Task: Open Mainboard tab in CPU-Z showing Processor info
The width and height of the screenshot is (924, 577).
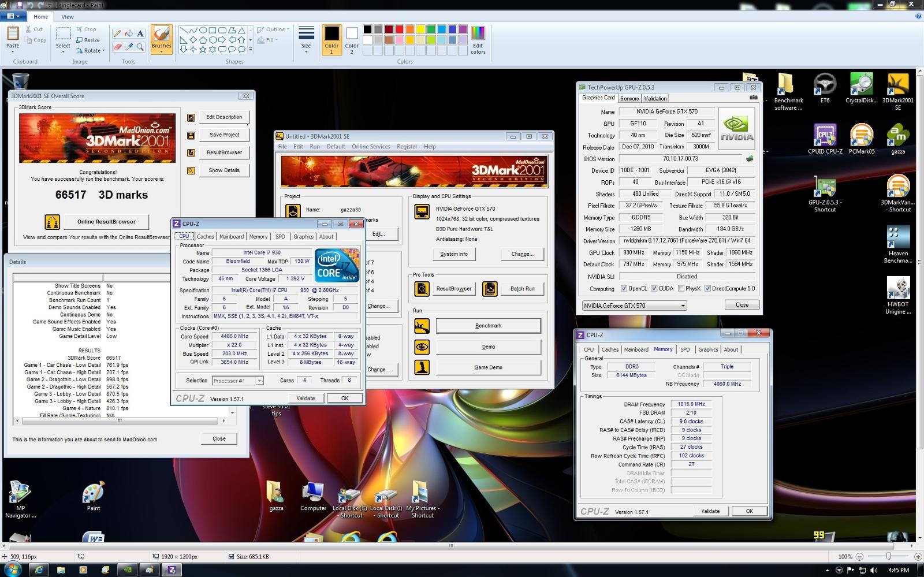Action: 232,236
